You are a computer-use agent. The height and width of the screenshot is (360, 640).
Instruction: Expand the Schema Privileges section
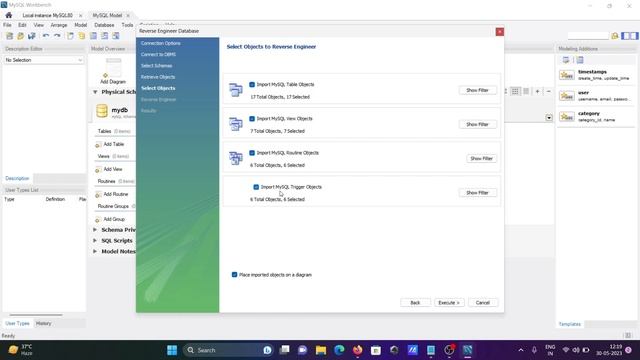(95, 230)
